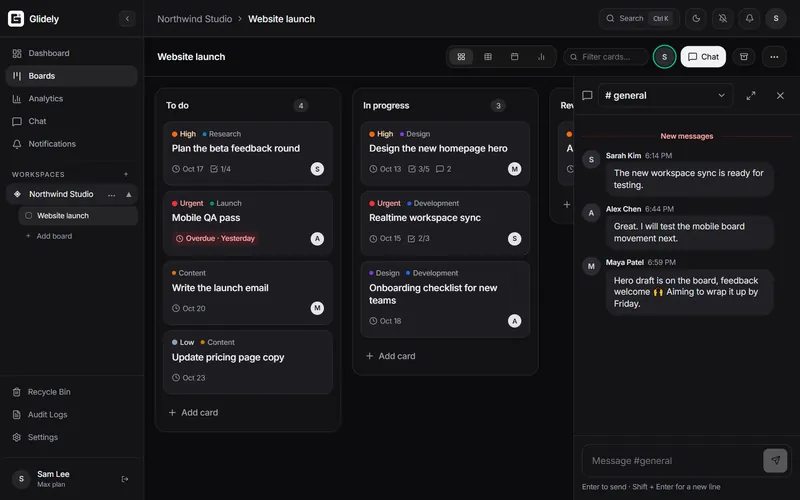
Task: Open the # general channel dropdown
Action: pos(665,95)
